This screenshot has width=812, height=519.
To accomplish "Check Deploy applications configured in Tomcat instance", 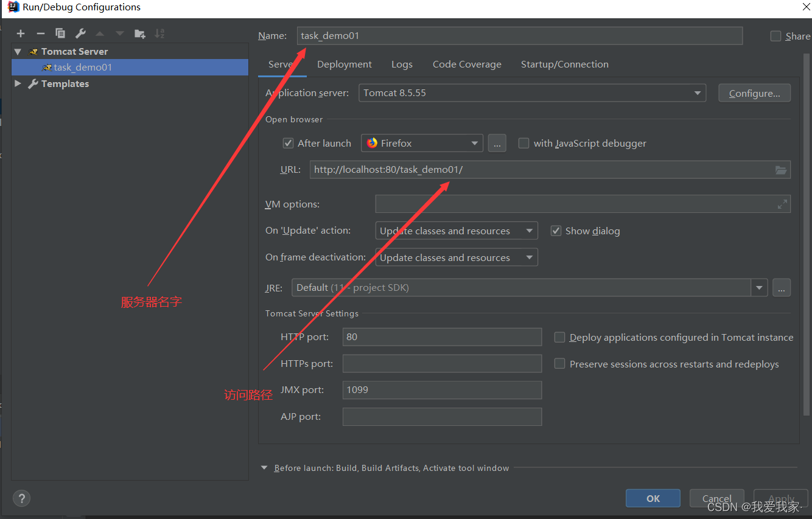I will (560, 337).
